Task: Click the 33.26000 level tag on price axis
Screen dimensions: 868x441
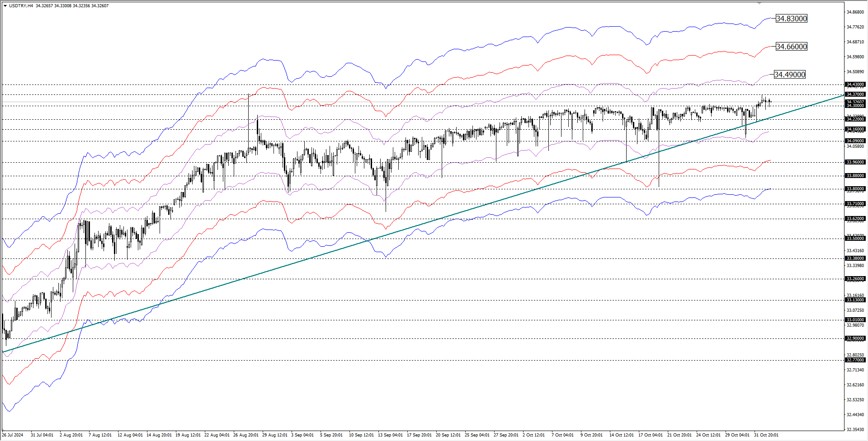Action: (855, 279)
